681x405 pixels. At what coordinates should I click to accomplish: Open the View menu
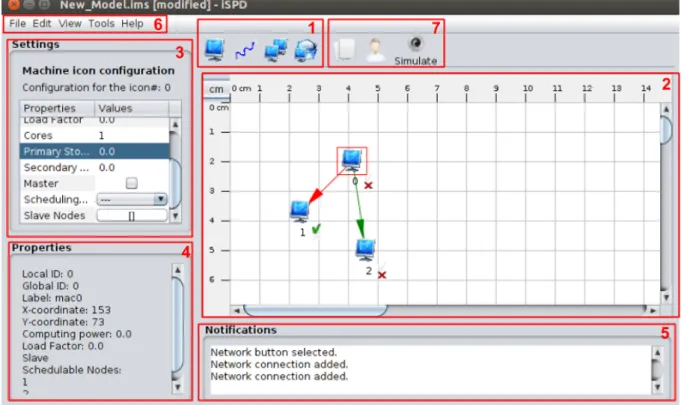70,23
